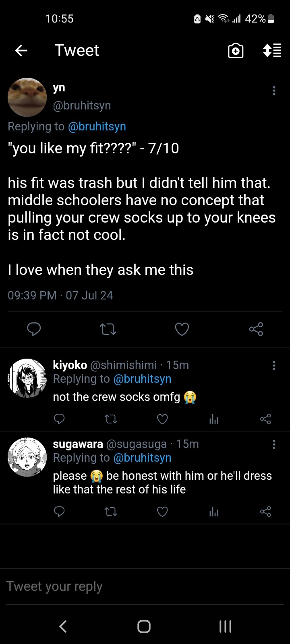The width and height of the screenshot is (290, 644).
Task: Open more options on sugawara's reply
Action: click(274, 444)
